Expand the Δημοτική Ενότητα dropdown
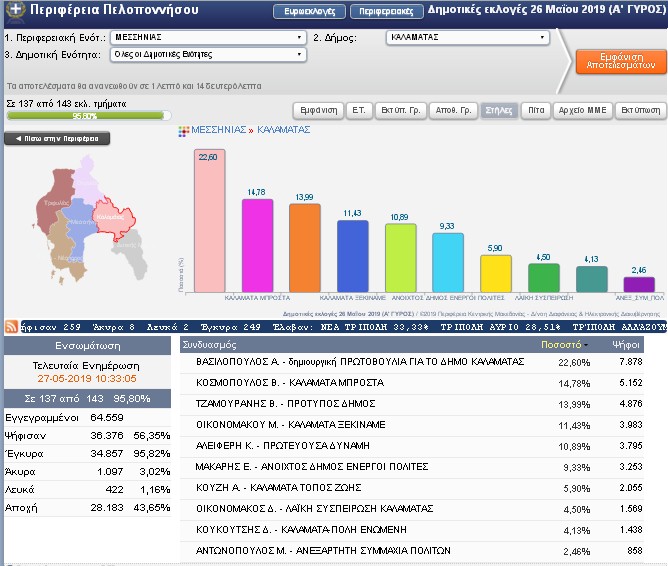This screenshot has height=566, width=668. (x=208, y=55)
